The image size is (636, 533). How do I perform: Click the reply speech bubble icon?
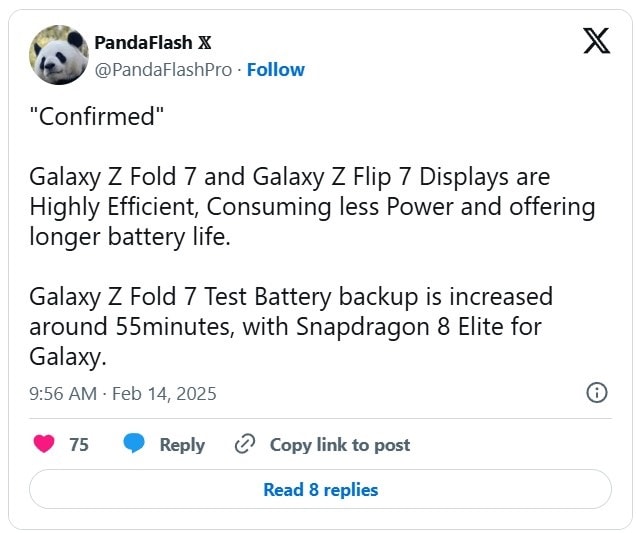[135, 445]
